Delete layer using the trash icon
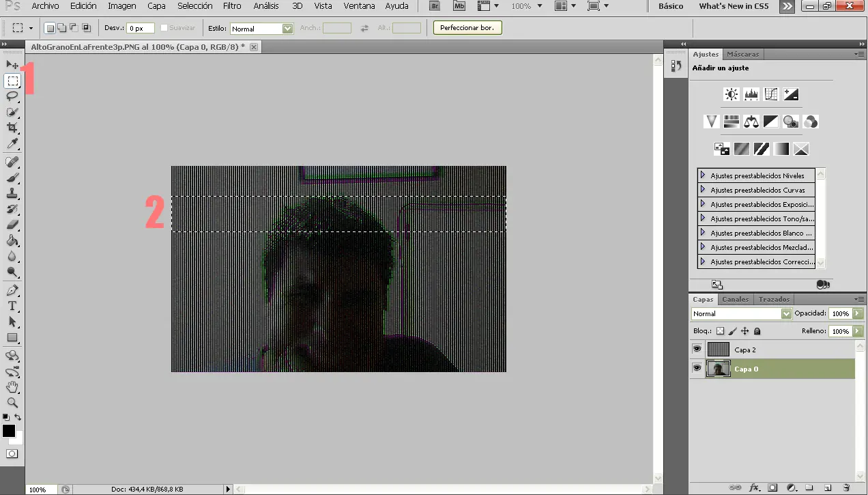 point(846,487)
